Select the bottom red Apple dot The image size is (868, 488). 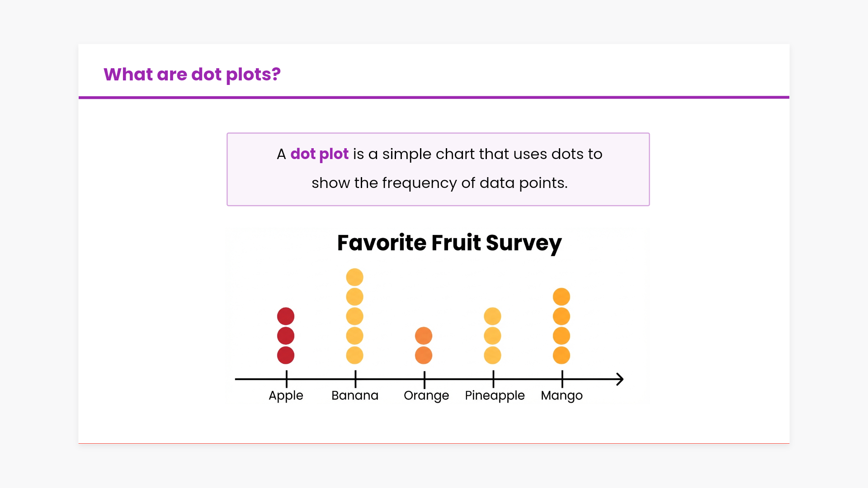(286, 356)
